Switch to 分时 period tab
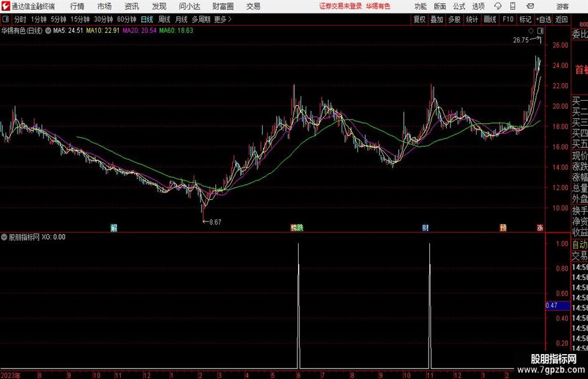 tap(21, 19)
